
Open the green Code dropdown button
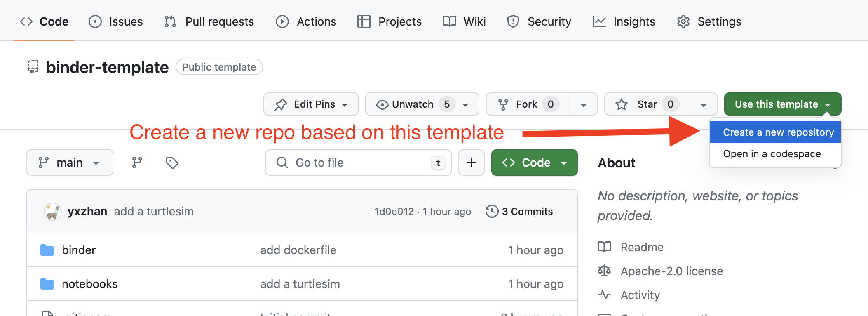point(534,163)
